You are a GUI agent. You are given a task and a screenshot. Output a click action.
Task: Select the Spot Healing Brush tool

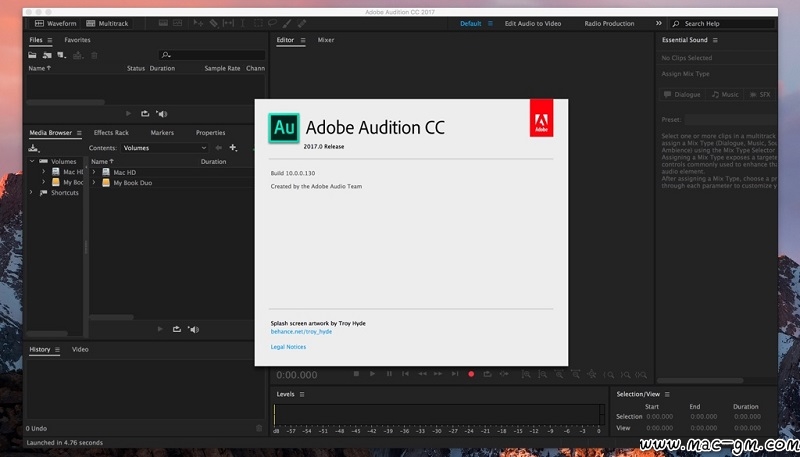(x=302, y=23)
